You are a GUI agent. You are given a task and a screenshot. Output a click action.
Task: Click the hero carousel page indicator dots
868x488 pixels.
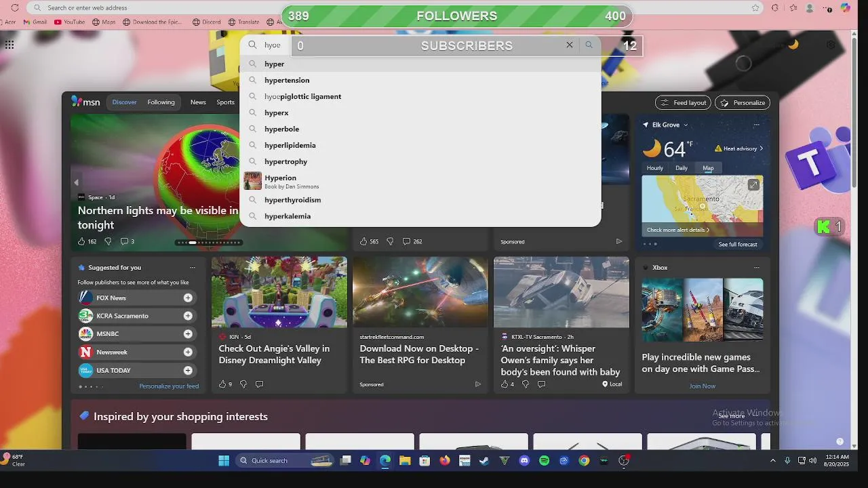click(x=208, y=242)
